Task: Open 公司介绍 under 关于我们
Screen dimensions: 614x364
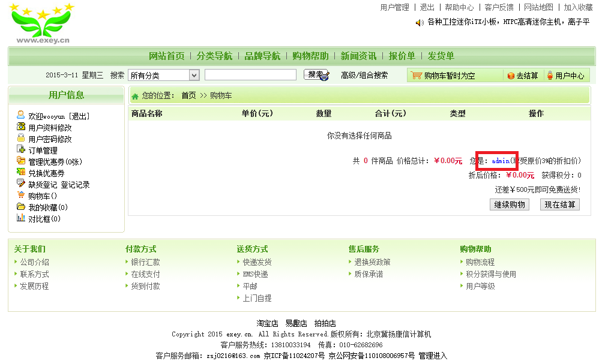Action: tap(34, 262)
